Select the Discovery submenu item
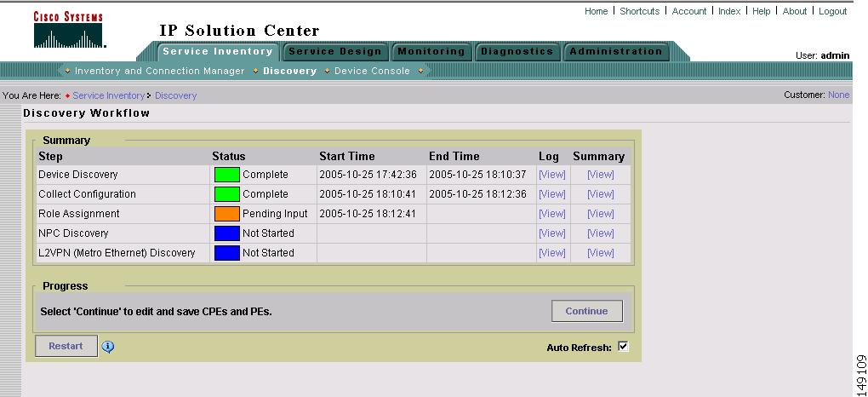This screenshot has width=868, height=397. pyautogui.click(x=289, y=71)
